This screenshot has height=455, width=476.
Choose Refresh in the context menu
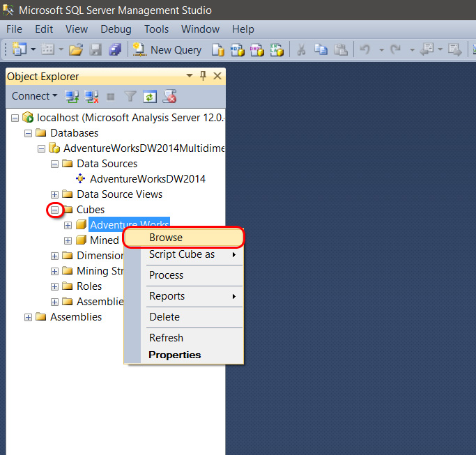184,338
